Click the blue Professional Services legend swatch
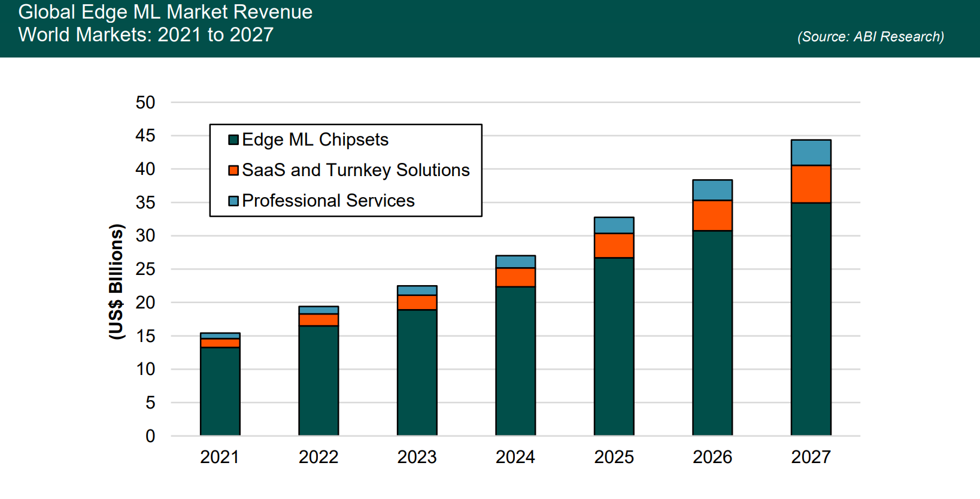The image size is (980, 499). tap(233, 201)
